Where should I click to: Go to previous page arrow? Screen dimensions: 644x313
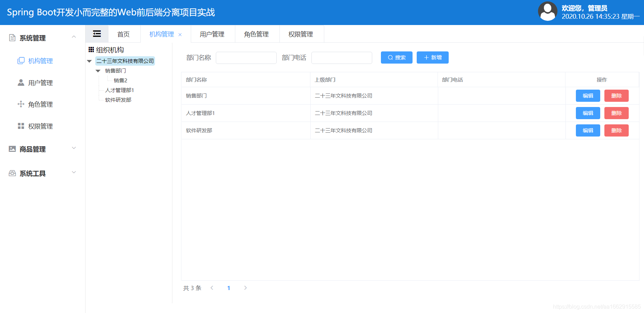(x=212, y=288)
